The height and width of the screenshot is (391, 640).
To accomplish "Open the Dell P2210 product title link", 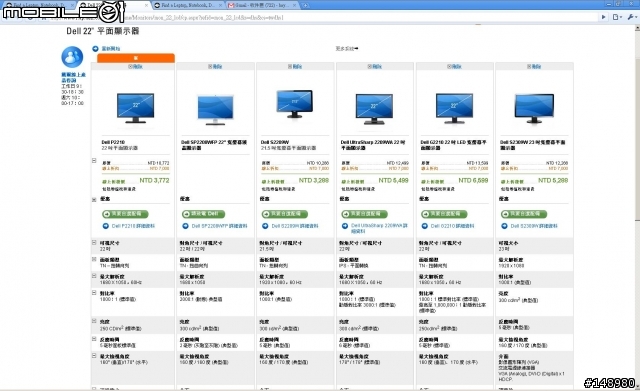I will 113,142.
